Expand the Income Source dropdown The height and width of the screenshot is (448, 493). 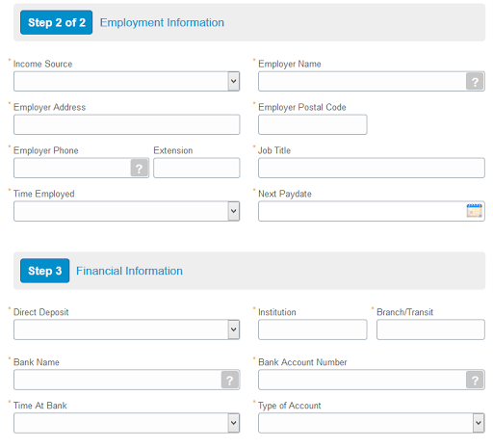tap(126, 81)
